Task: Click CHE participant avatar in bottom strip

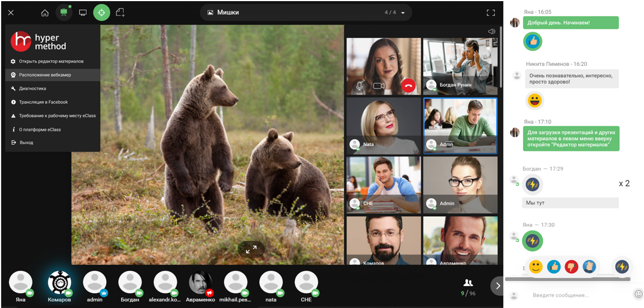Action: (307, 283)
